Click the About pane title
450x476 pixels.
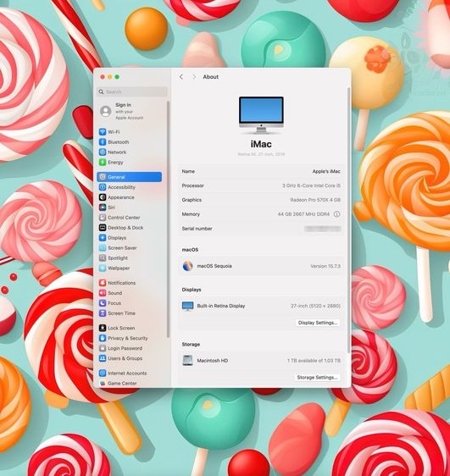(x=211, y=77)
